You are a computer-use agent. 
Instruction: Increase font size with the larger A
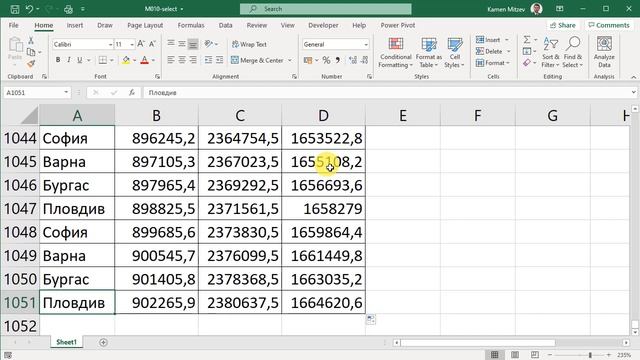[141, 44]
